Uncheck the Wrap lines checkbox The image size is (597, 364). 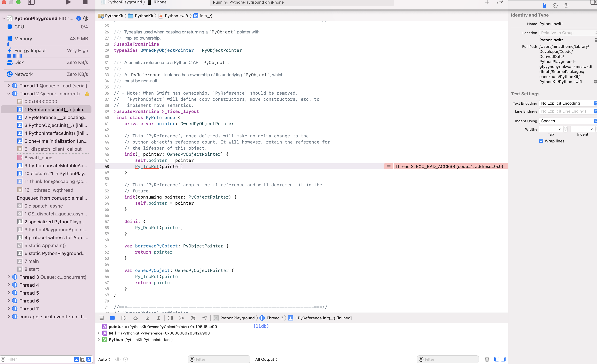541,141
